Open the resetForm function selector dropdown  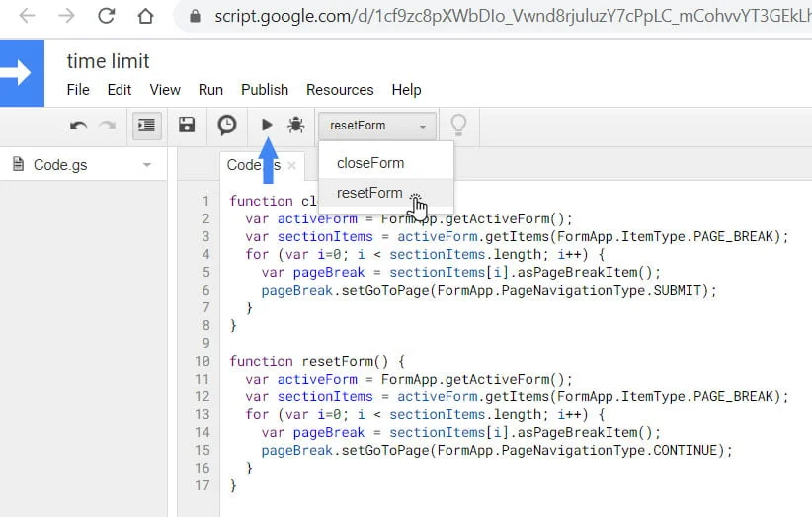pyautogui.click(x=377, y=126)
